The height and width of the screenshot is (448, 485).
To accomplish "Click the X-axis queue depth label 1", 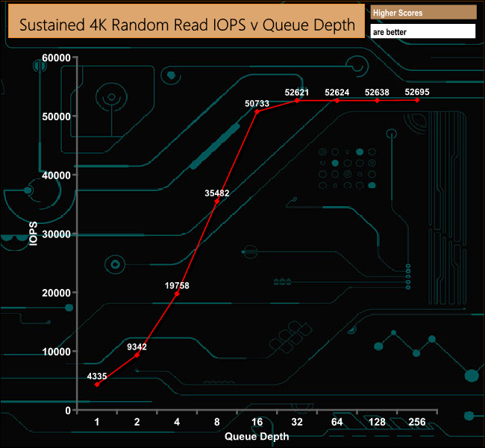I will click(97, 422).
